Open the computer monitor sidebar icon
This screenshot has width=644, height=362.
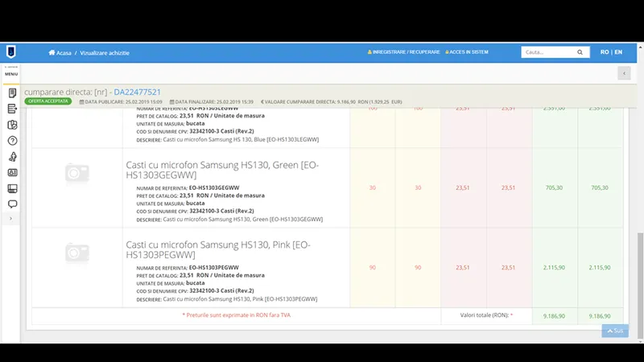(x=12, y=188)
